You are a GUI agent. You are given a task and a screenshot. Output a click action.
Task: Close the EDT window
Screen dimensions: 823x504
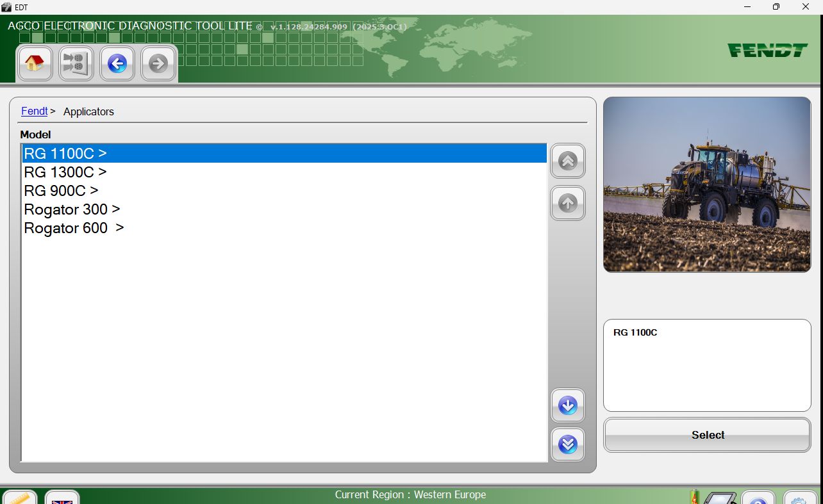(x=806, y=7)
